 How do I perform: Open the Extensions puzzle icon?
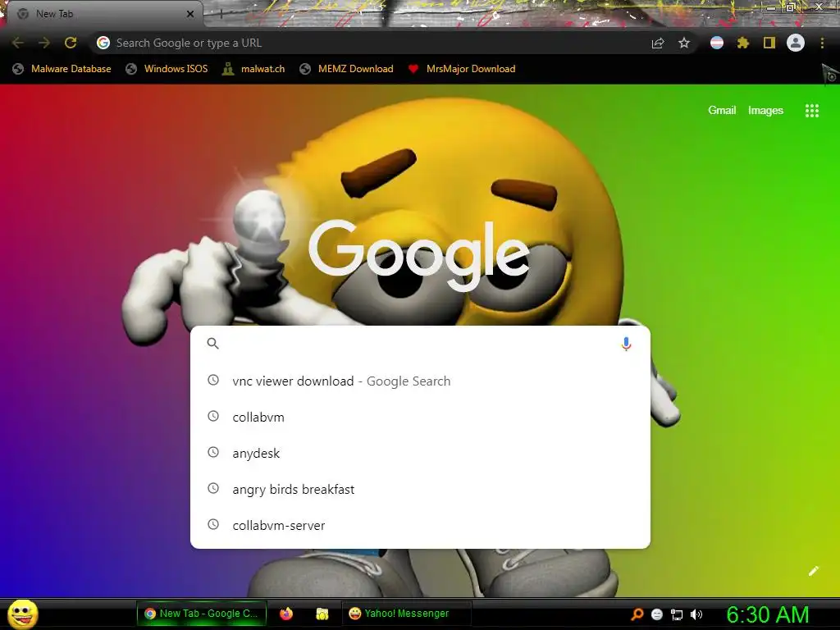tap(743, 43)
